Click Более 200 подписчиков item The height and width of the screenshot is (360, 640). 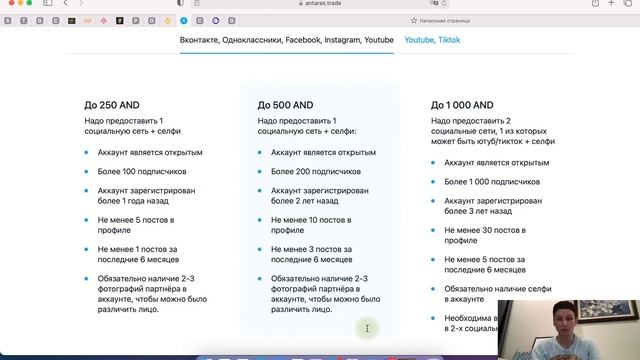pyautogui.click(x=316, y=171)
